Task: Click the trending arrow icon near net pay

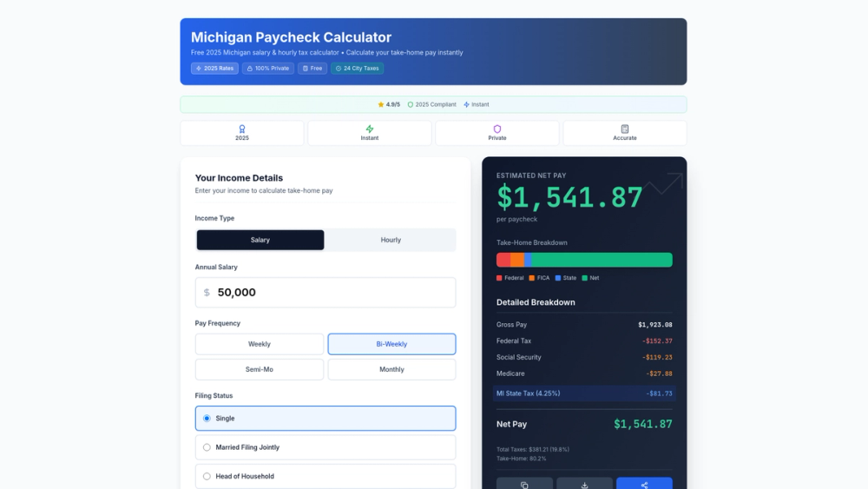Action: (663, 184)
